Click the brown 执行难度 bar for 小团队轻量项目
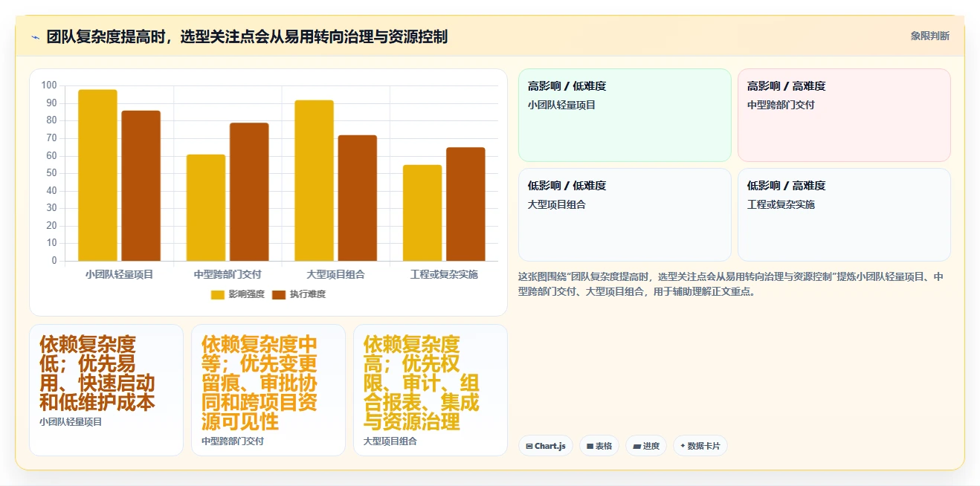The image size is (980, 486). click(x=141, y=186)
